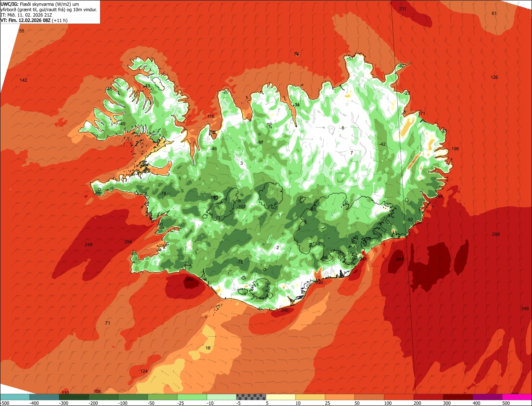Select the 196 value off east coast
The image size is (532, 406).
click(455, 149)
